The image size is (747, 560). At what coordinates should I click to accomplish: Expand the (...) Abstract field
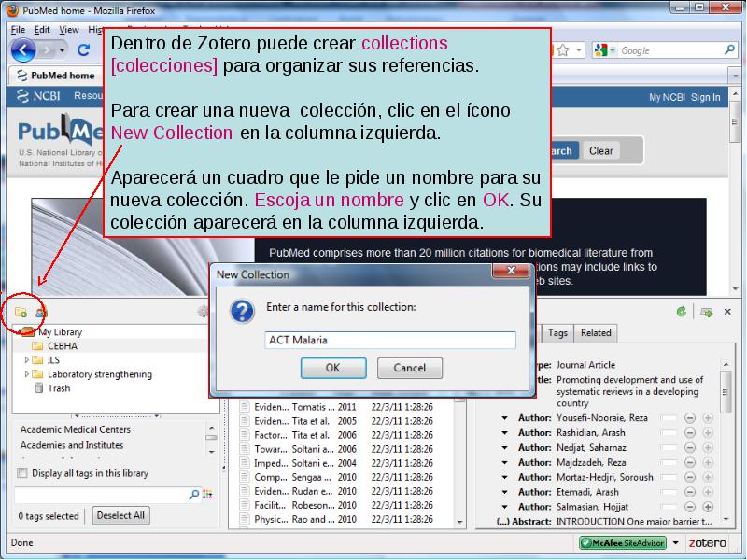pos(502,522)
